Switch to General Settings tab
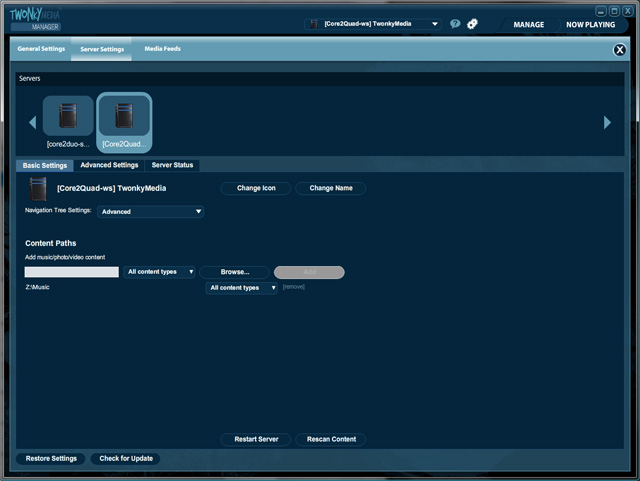 click(x=41, y=49)
